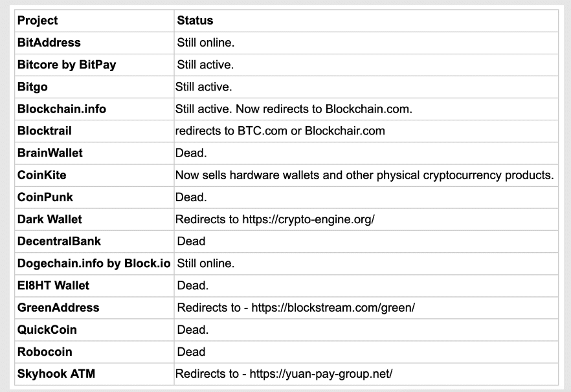Select the BitAddress project cell
571x392 pixels.
(x=49, y=43)
